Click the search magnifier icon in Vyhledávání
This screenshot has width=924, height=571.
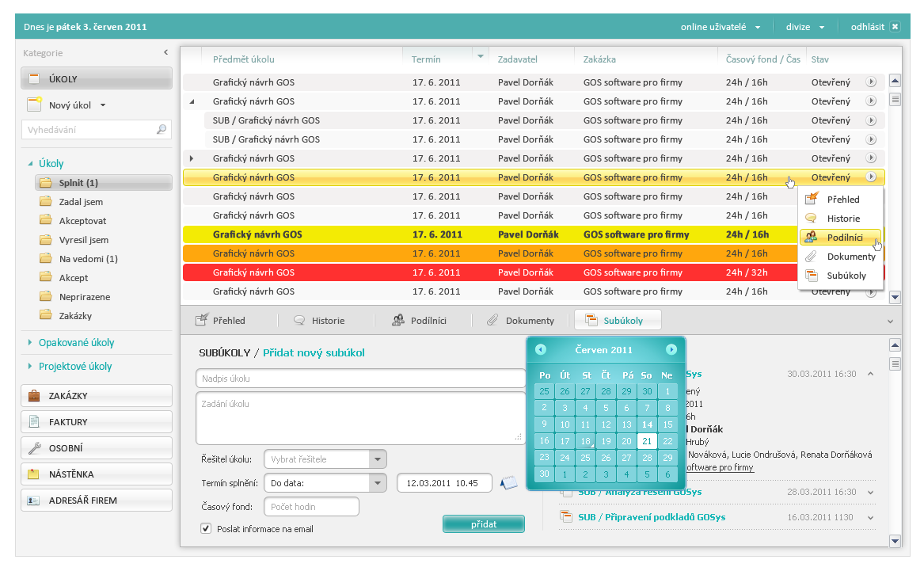point(162,130)
